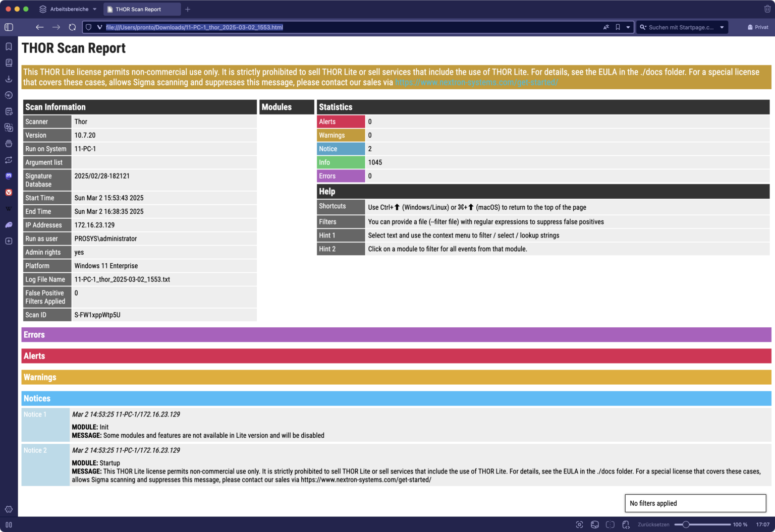Click the No filters applied box
The width and height of the screenshot is (775, 532).
(695, 503)
